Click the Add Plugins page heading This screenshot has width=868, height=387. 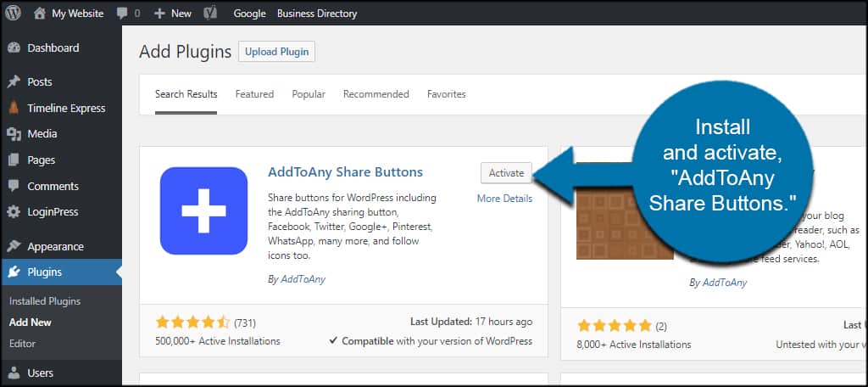(185, 52)
